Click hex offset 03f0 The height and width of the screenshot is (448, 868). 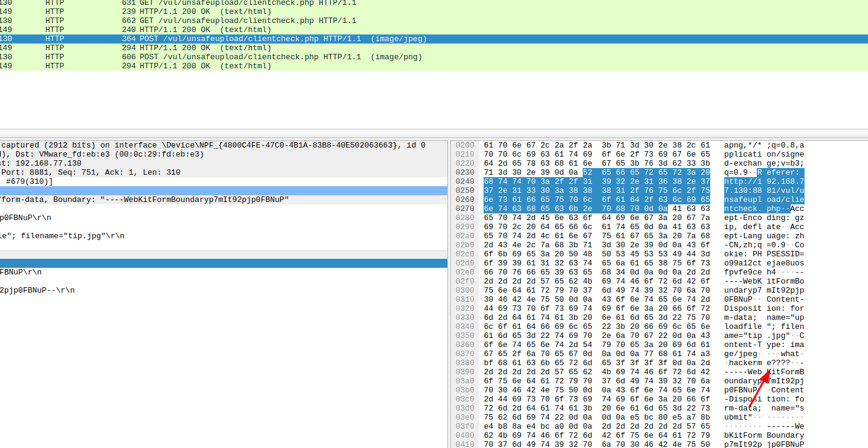coord(465,426)
